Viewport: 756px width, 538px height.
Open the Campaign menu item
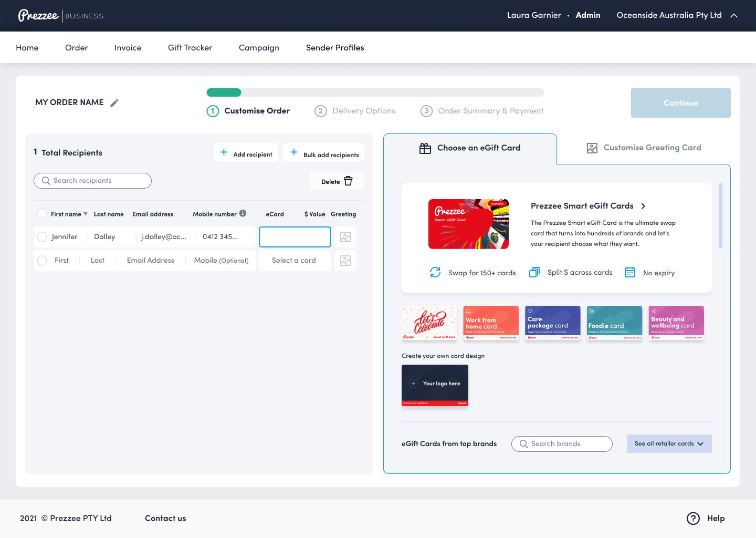259,48
